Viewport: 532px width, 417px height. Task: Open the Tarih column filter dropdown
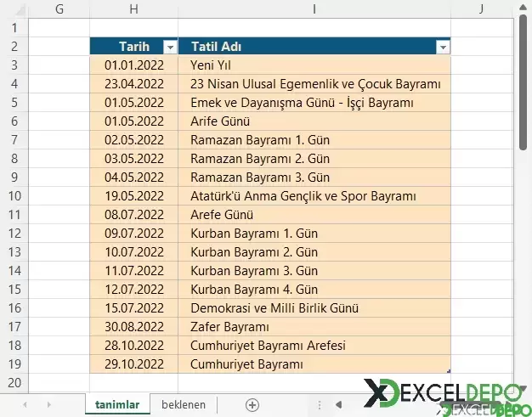pyautogui.click(x=170, y=47)
